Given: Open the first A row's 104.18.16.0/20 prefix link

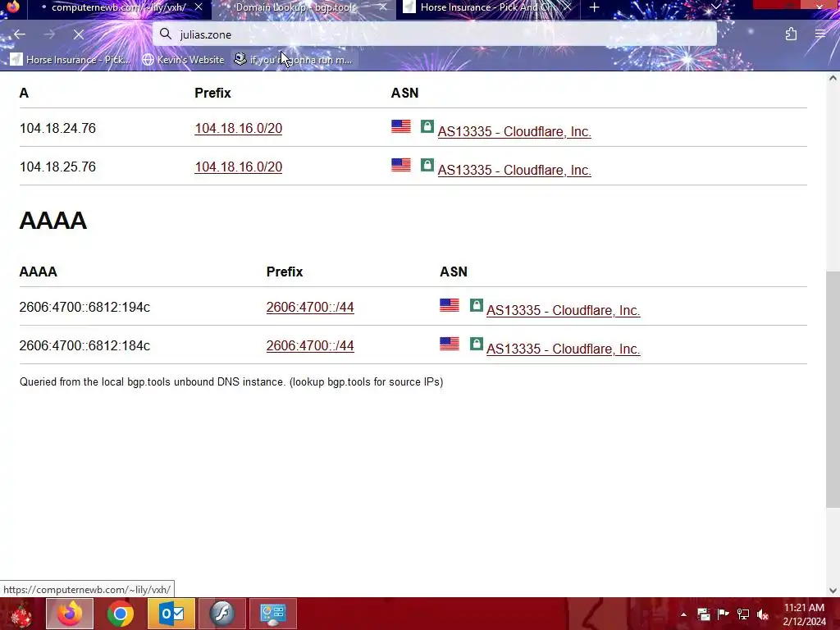Looking at the screenshot, I should coord(239,129).
